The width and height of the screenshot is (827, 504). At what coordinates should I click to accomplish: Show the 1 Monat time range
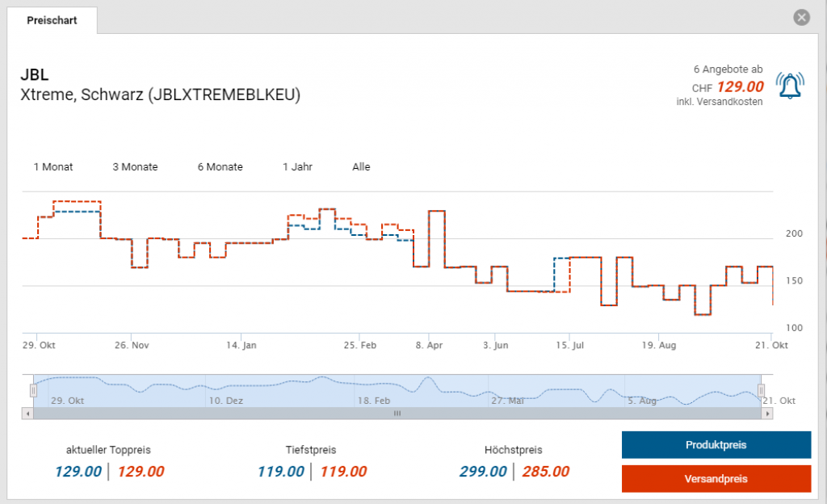53,167
